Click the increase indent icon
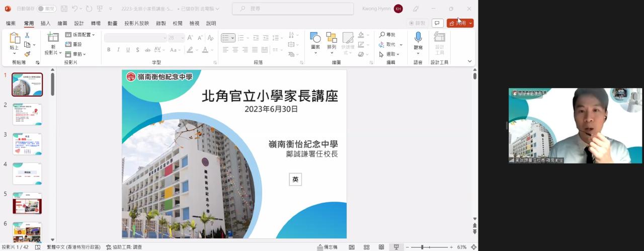This screenshot has height=251, width=644. [266, 38]
